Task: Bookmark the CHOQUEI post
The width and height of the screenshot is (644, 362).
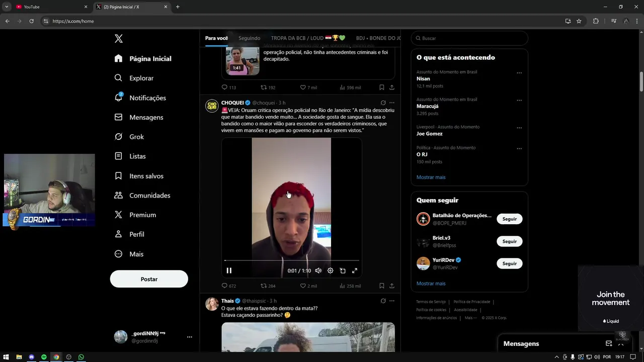Action: [381, 286]
